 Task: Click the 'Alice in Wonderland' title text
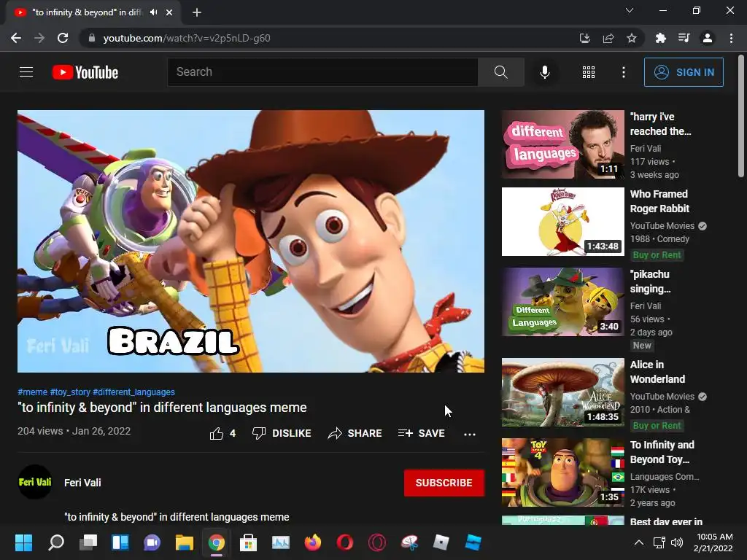(x=657, y=372)
